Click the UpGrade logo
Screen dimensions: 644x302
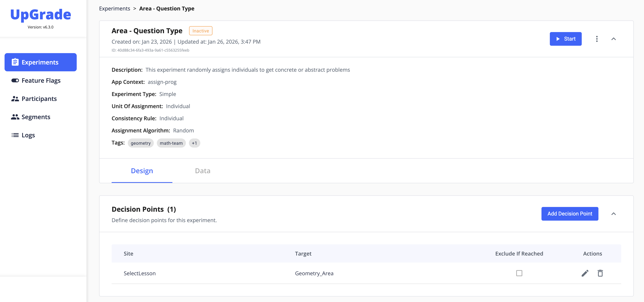coord(40,14)
